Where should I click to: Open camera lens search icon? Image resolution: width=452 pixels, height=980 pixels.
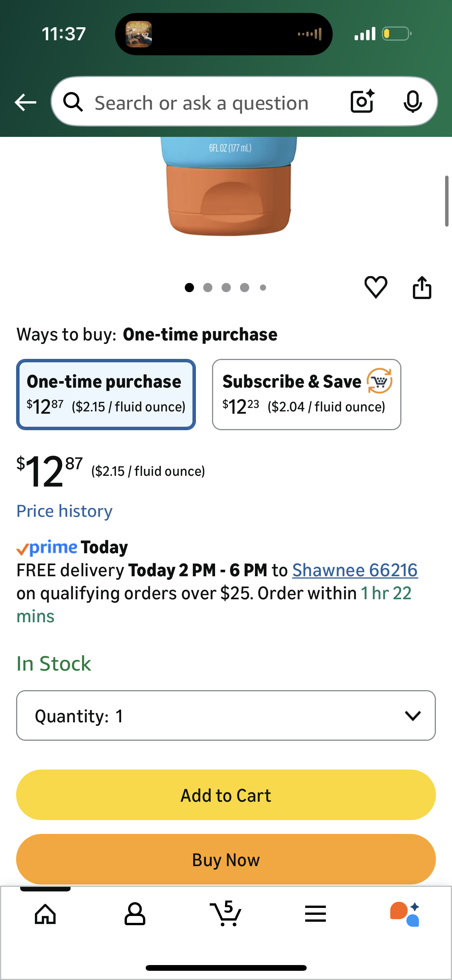362,102
